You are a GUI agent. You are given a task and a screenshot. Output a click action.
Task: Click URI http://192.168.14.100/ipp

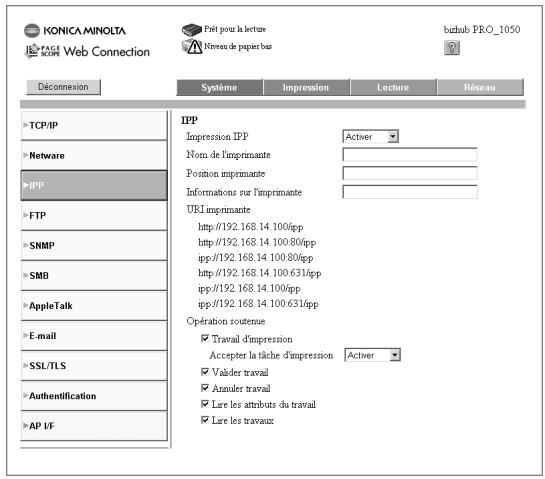[x=251, y=227]
